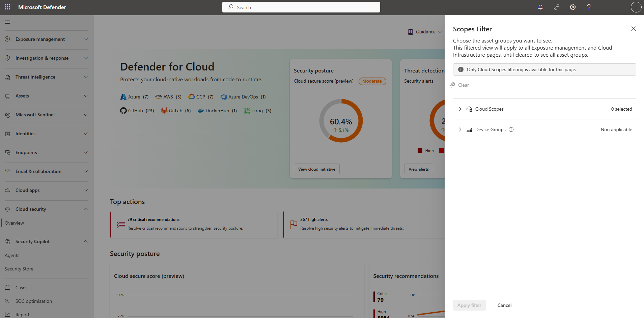Open the app launcher waffle icon
Viewport: 644px width, 318px height.
[x=7, y=7]
